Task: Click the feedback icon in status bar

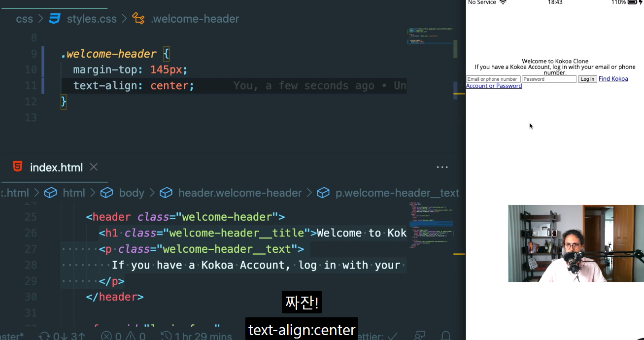Action: 420,336
